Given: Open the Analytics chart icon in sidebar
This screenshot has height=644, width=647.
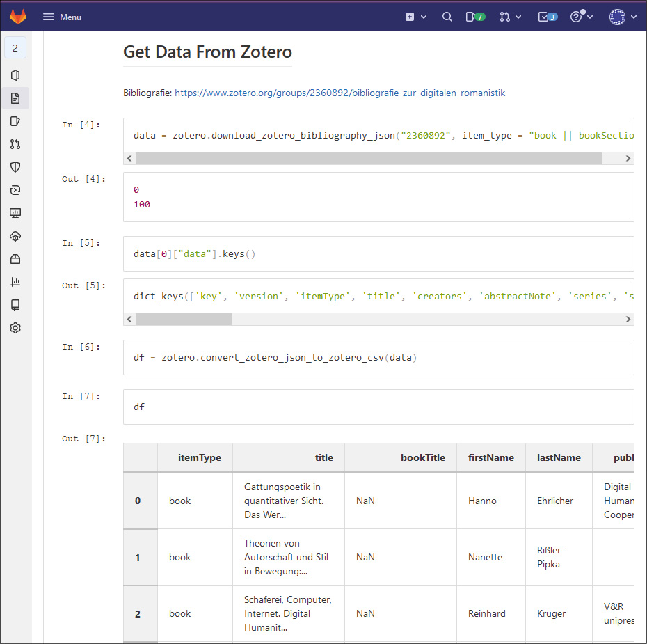Looking at the screenshot, I should pyautogui.click(x=15, y=282).
